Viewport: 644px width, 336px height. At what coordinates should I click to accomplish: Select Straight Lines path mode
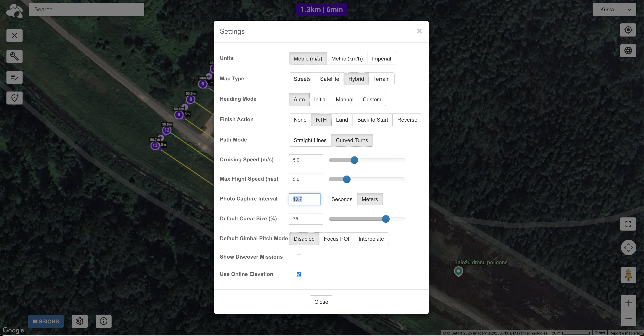pos(310,140)
